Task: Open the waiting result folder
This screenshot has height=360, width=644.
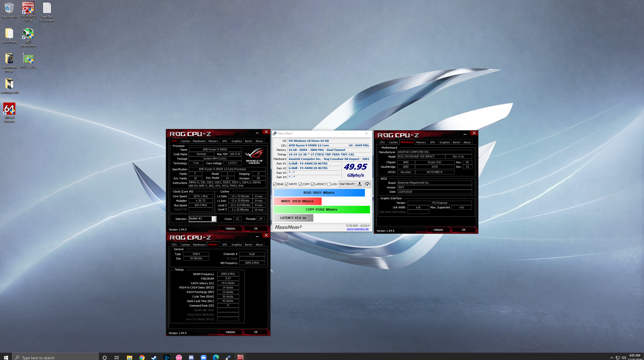Action: click(9, 86)
